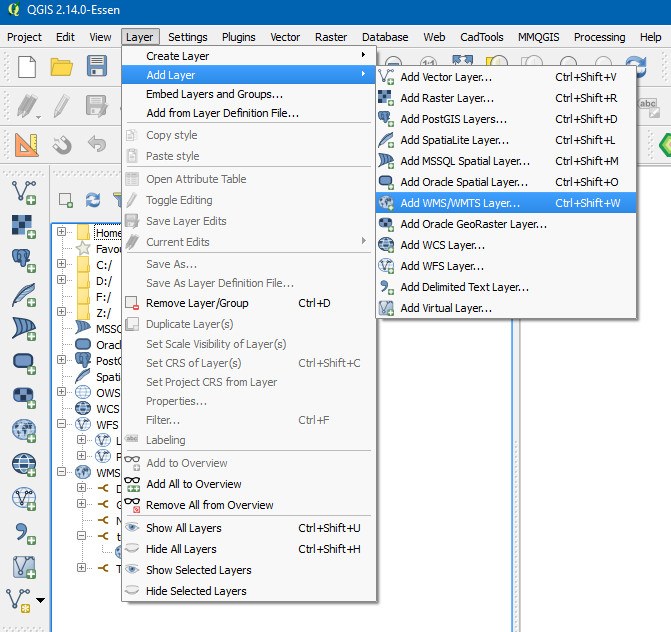The image size is (671, 632).
Task: Select Hide All Layers menu entry
Action: coord(249,549)
